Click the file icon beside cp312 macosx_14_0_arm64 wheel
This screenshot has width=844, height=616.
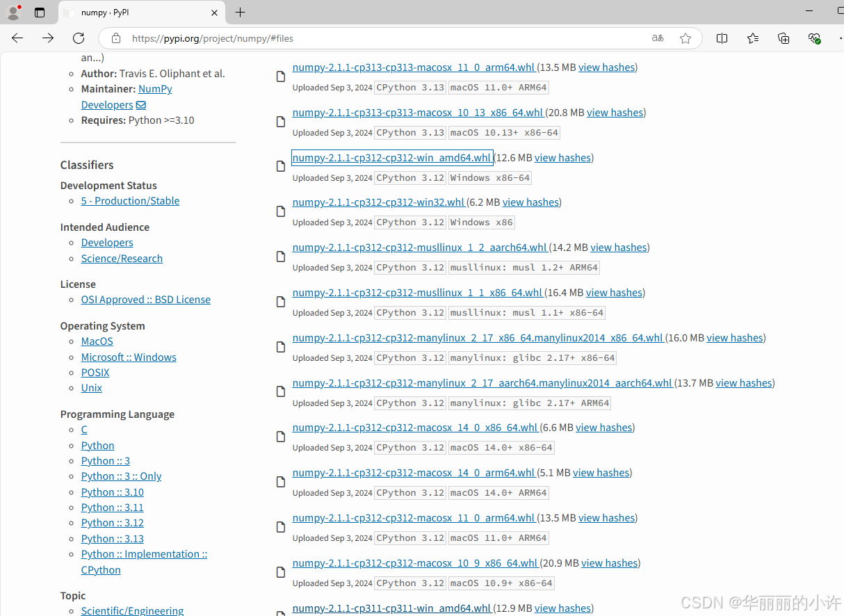coord(281,483)
